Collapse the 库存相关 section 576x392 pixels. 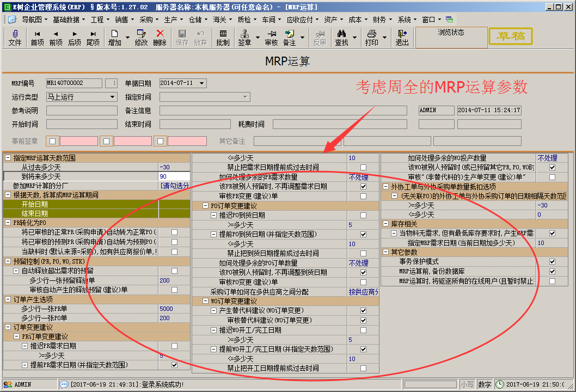[385, 224]
